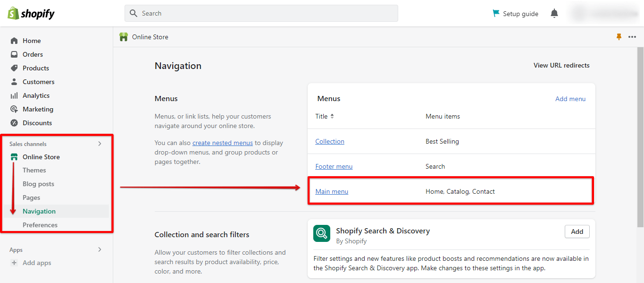Screen dimensions: 644x283
Task: Click the Shopify Search & Discovery app icon
Action: click(x=322, y=233)
